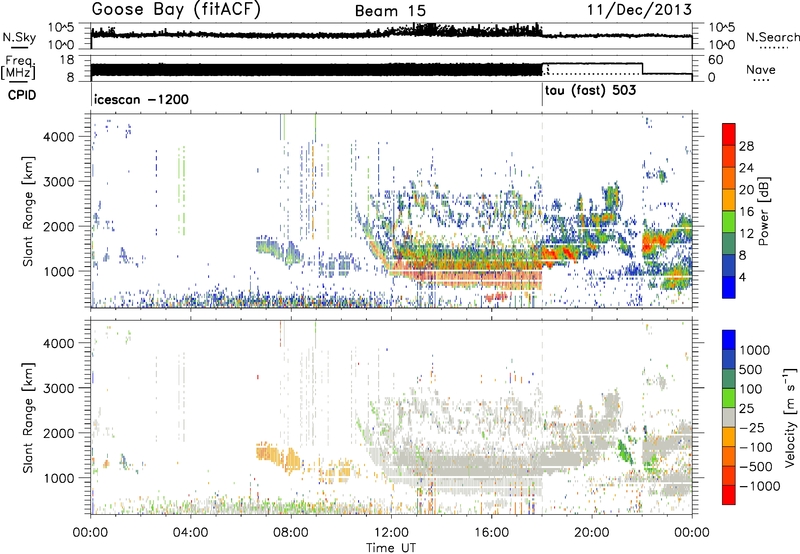Click the "08:00" time tick label
Screen dimensions: 800x554
coord(291,533)
